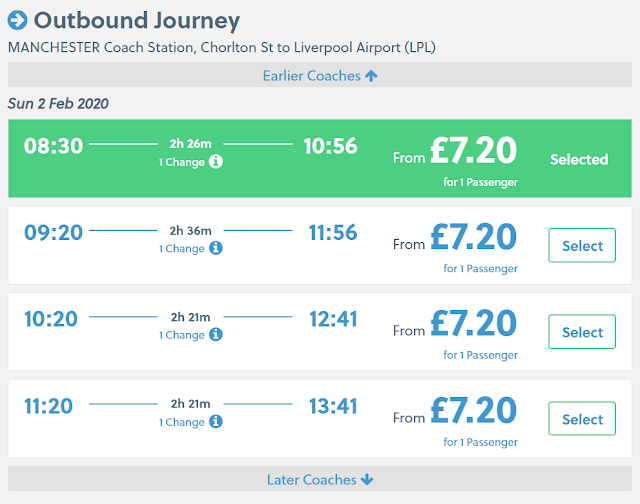The width and height of the screenshot is (640, 504).
Task: Select the 10:20 coach
Action: tap(582, 332)
